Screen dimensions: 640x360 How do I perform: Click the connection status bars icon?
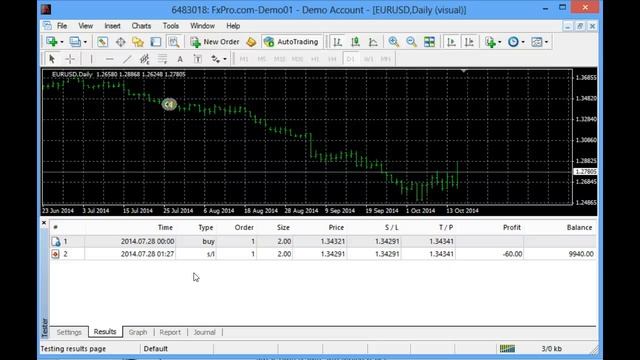coord(507,349)
